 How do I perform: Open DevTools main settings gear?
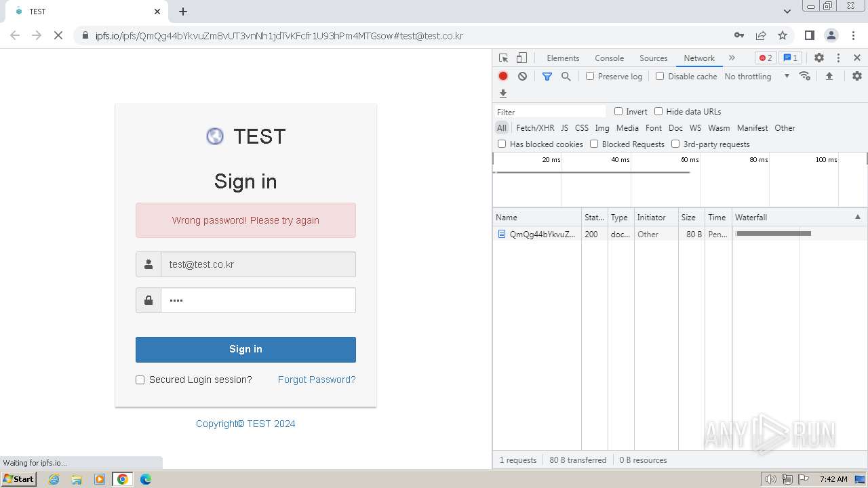pos(819,58)
